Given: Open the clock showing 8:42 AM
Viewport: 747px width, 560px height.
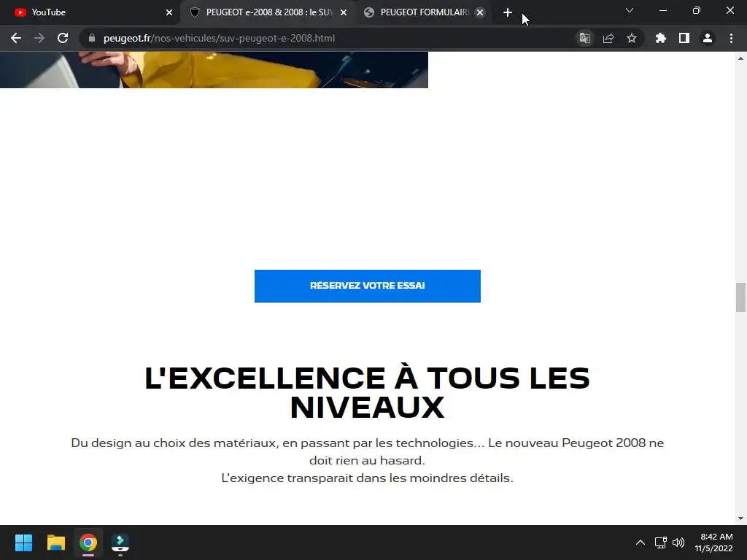Looking at the screenshot, I should [x=713, y=542].
